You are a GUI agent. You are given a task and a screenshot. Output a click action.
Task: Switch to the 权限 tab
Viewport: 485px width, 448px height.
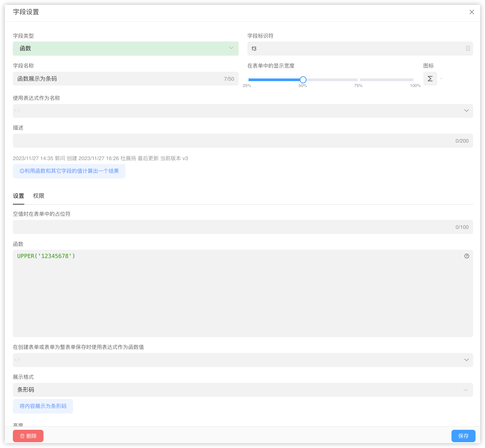coord(39,196)
